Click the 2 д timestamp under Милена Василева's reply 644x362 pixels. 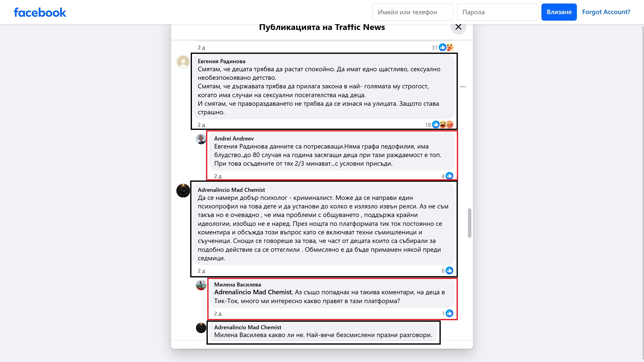[x=218, y=314]
